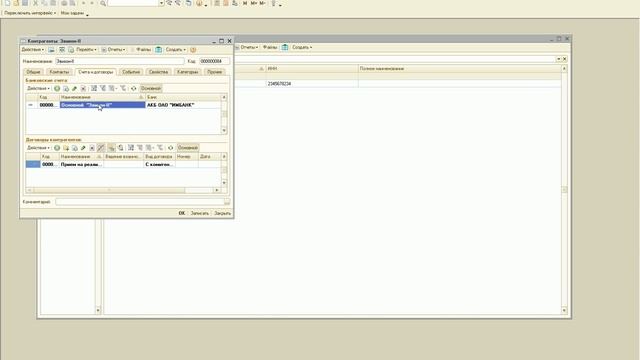
Task: Refresh the bank accounts list
Action: pyautogui.click(x=133, y=89)
